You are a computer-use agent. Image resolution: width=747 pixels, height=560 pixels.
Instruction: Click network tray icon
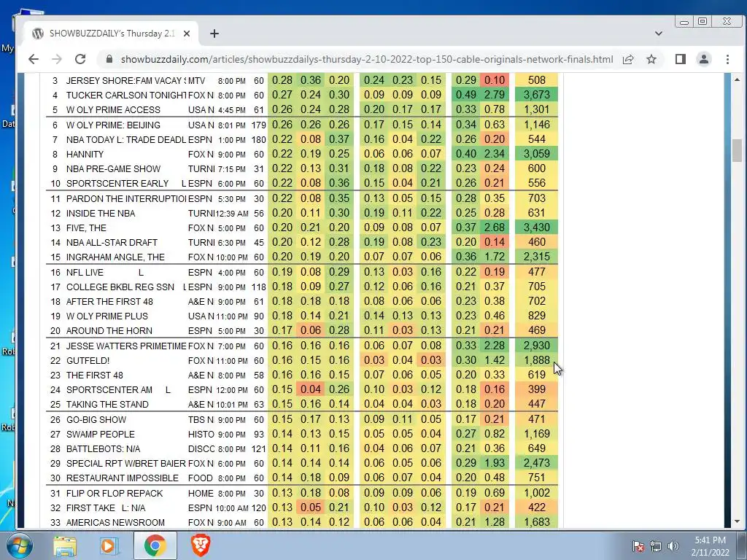(656, 546)
